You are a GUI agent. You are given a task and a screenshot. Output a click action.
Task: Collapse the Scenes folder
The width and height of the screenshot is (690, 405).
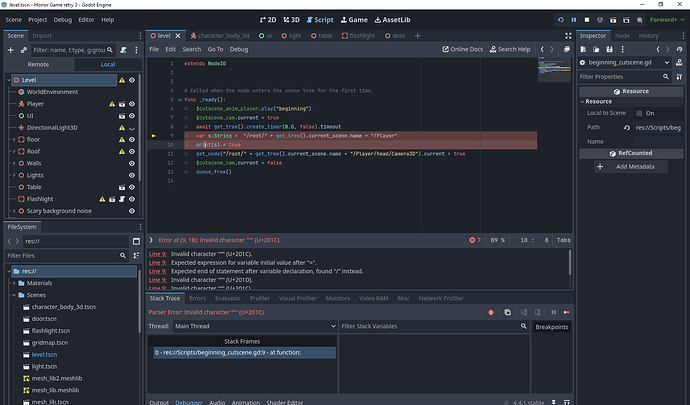(14, 295)
